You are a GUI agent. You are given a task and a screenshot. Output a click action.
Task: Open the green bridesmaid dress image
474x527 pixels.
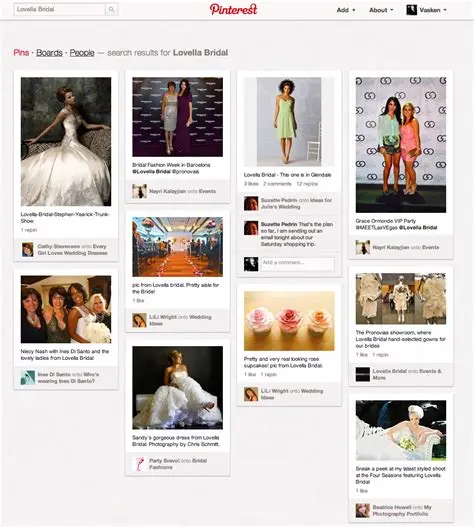pos(289,122)
